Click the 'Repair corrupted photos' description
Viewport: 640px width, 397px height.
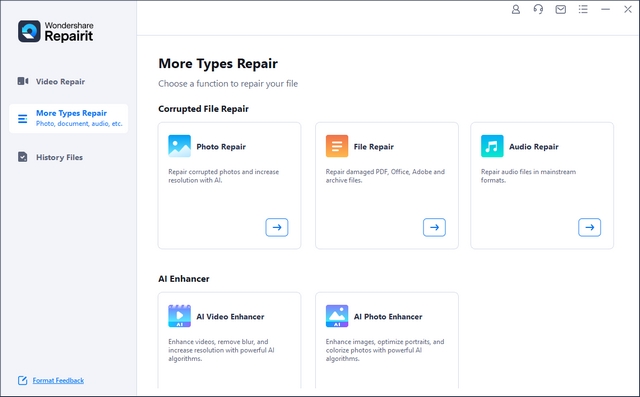(x=224, y=176)
